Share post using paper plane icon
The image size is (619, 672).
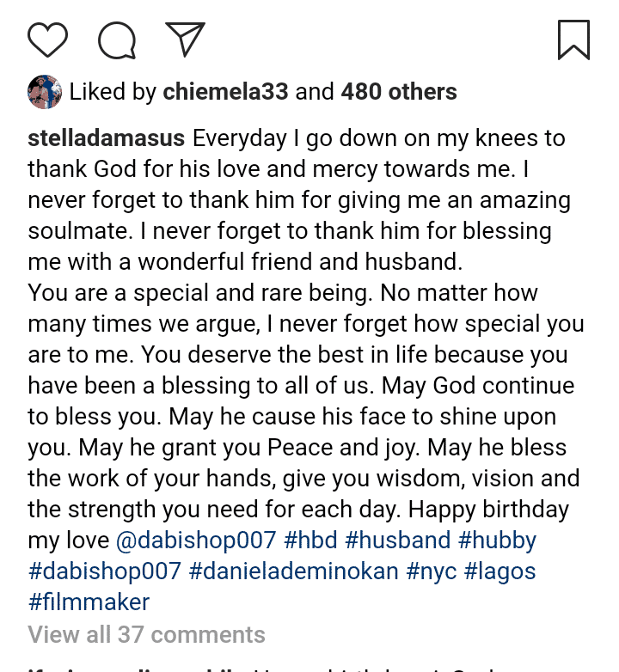185,40
